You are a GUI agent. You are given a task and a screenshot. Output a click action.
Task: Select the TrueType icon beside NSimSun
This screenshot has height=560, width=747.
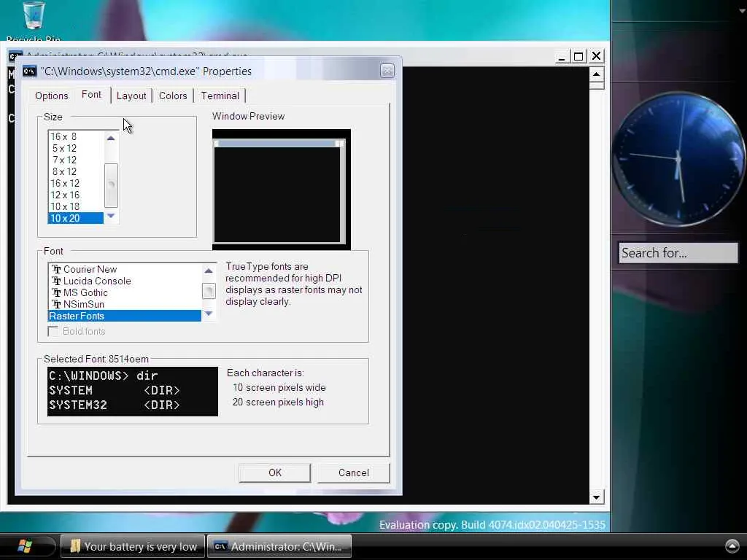tap(56, 304)
